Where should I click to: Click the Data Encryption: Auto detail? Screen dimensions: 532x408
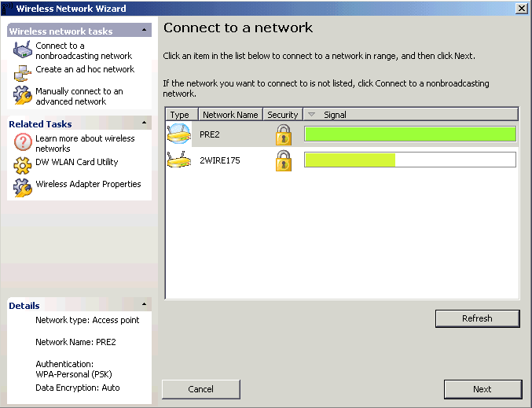[x=77, y=388]
